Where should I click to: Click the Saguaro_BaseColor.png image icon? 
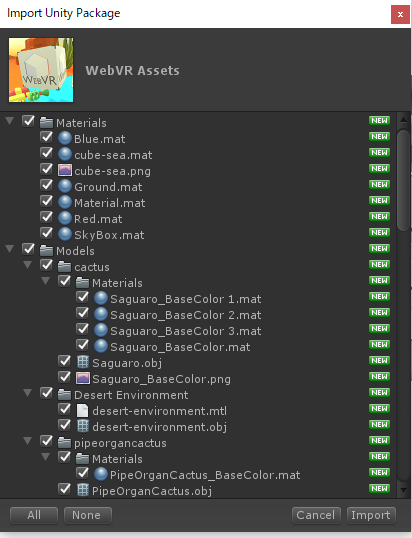point(83,378)
